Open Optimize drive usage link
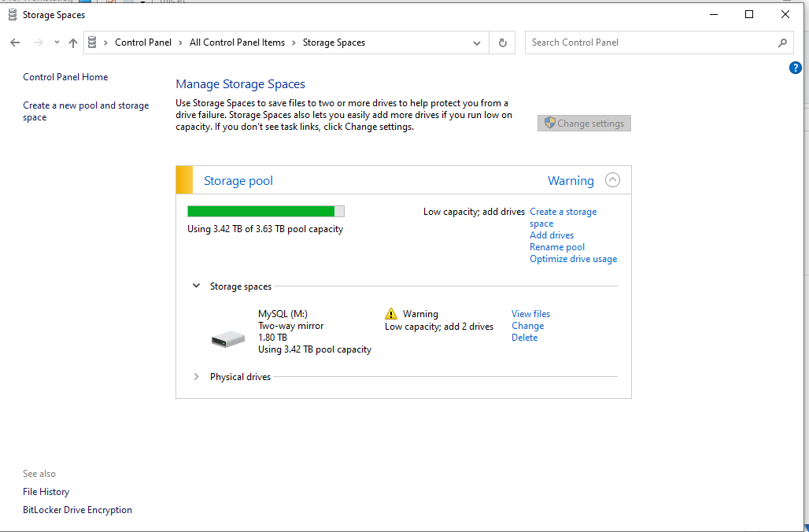The width and height of the screenshot is (809, 532). pos(573,259)
